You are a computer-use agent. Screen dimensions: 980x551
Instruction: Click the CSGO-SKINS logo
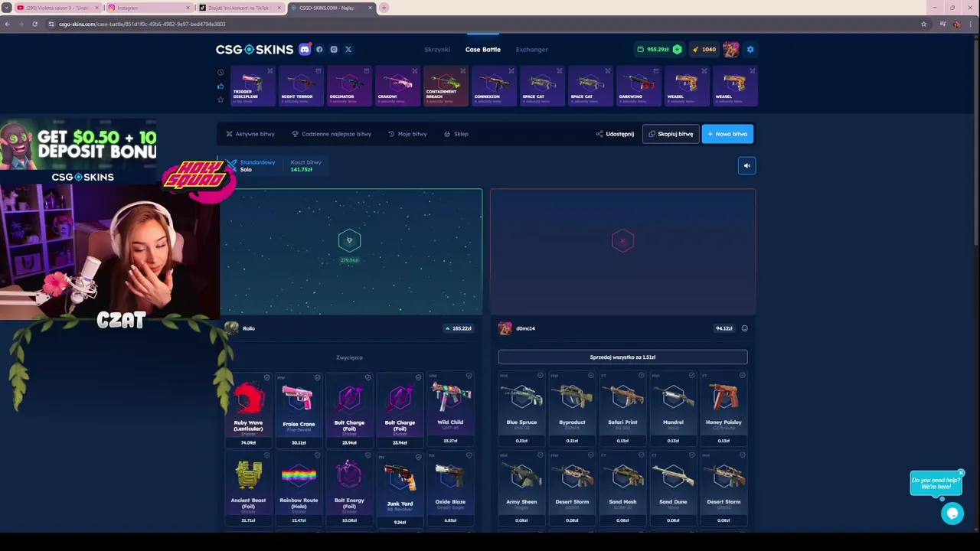pyautogui.click(x=254, y=49)
